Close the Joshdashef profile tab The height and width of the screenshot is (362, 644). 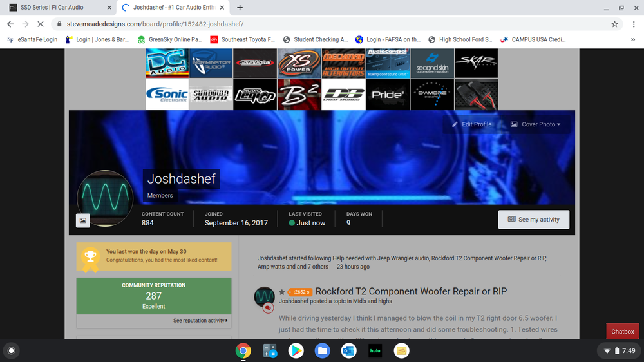(222, 7)
